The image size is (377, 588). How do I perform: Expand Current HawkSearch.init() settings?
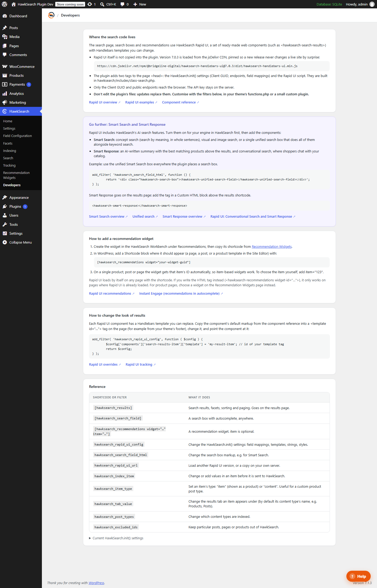pyautogui.click(x=116, y=538)
